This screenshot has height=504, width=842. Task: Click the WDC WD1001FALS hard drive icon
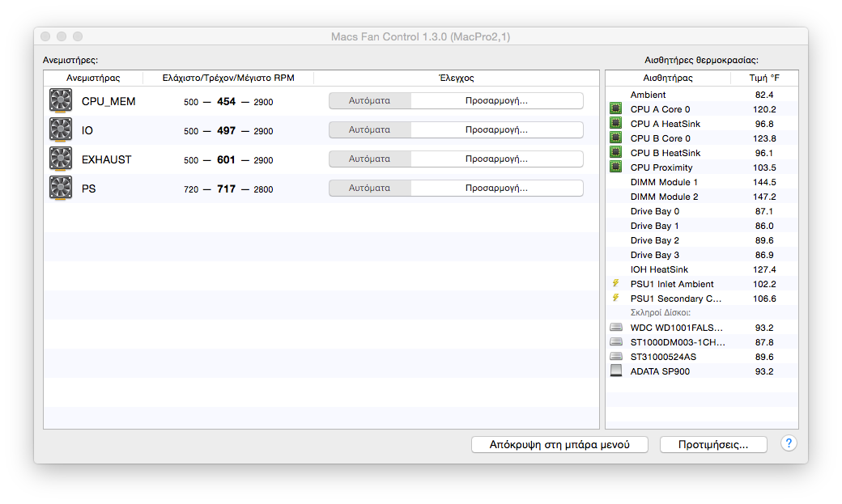(616, 327)
